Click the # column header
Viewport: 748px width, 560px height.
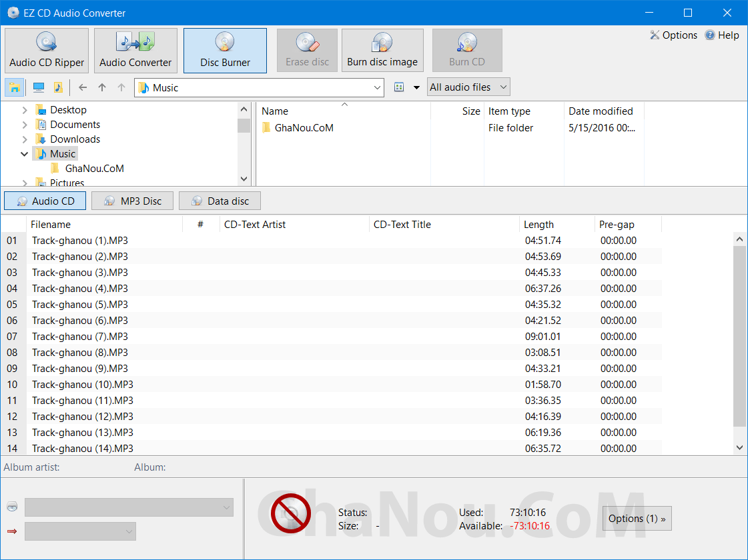(x=201, y=225)
